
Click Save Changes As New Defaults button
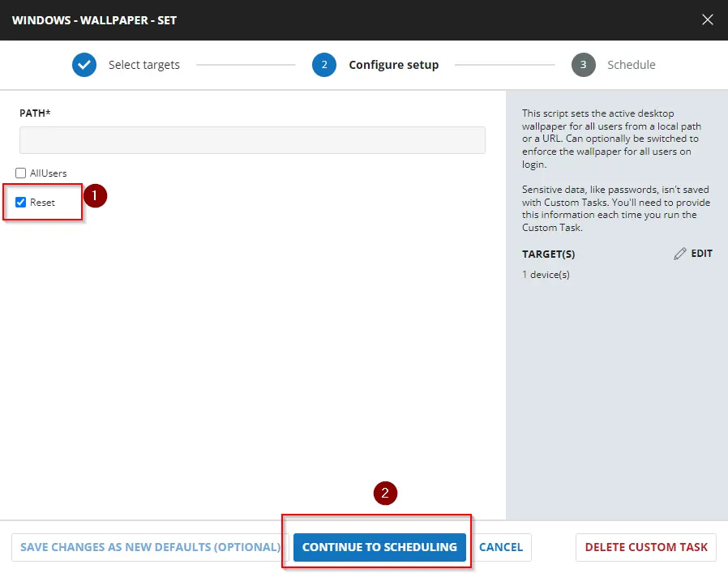151,547
